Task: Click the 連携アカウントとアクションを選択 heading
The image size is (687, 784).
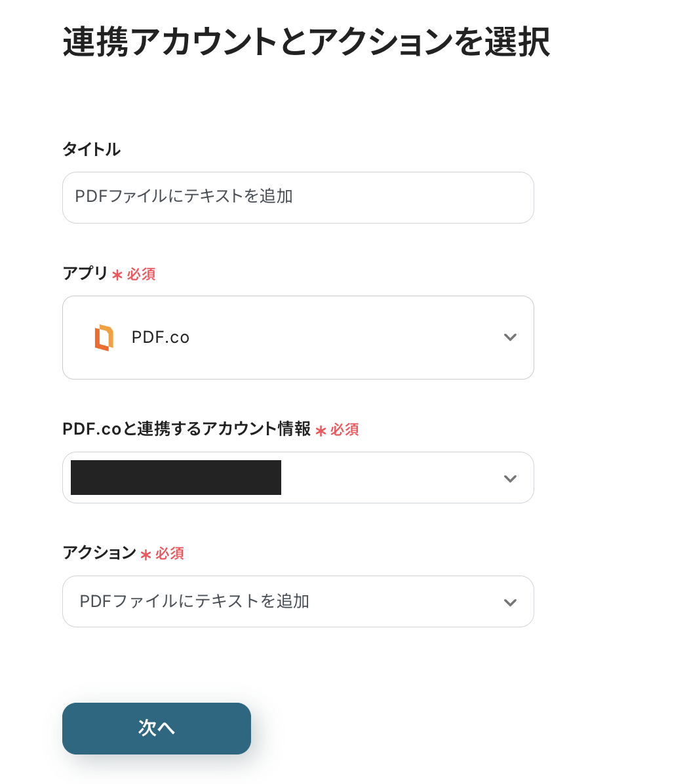Action: click(306, 43)
